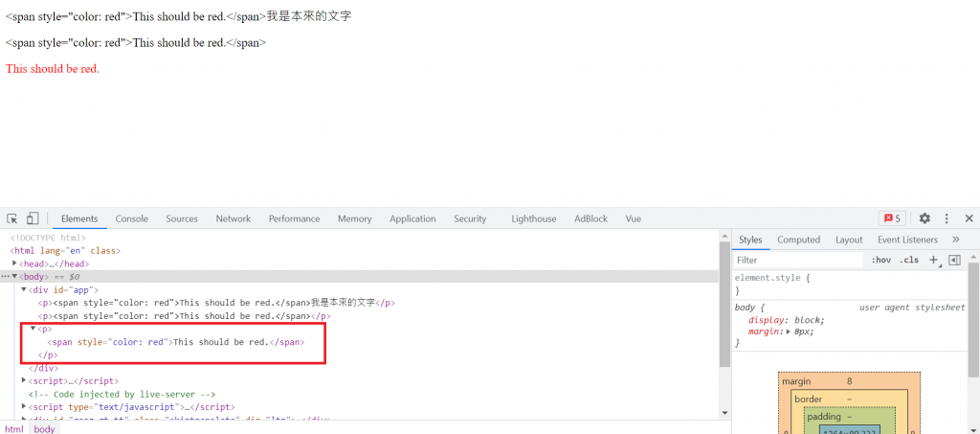980x434 pixels.
Task: Open the Vue devtools tab
Action: coord(634,218)
